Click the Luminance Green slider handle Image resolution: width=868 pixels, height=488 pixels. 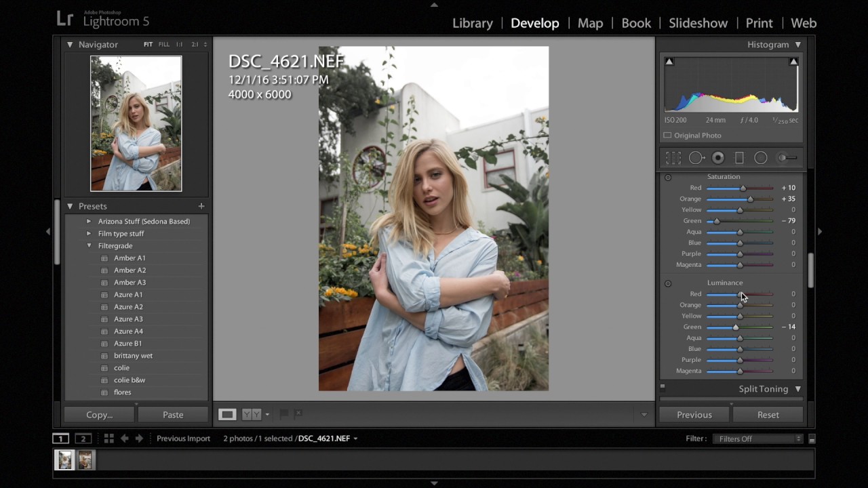pyautogui.click(x=736, y=327)
